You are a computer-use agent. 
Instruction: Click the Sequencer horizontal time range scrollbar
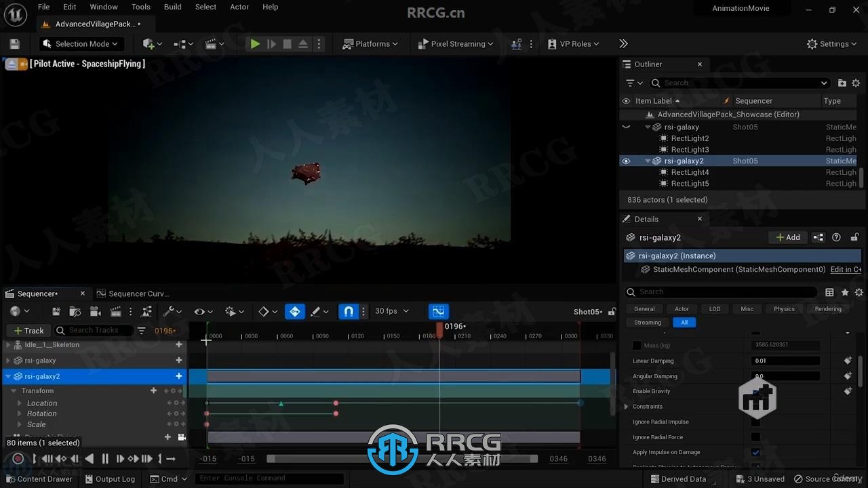[x=402, y=459]
